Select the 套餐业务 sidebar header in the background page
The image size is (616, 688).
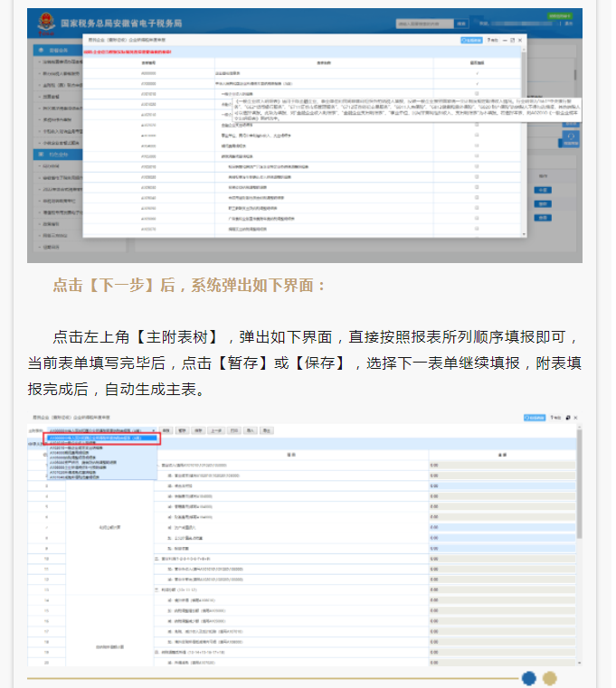[x=58, y=51]
